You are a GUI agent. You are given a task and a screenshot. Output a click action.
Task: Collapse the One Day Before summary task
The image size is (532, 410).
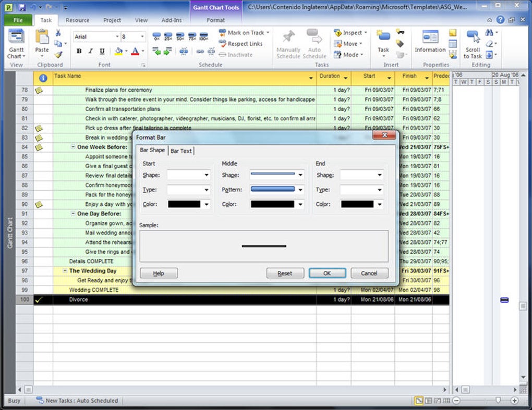click(72, 214)
